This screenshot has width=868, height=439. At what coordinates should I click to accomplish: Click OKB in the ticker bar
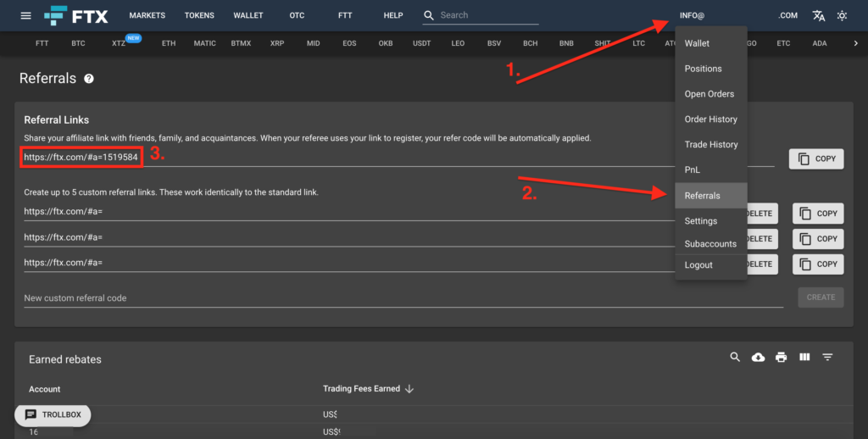point(386,43)
